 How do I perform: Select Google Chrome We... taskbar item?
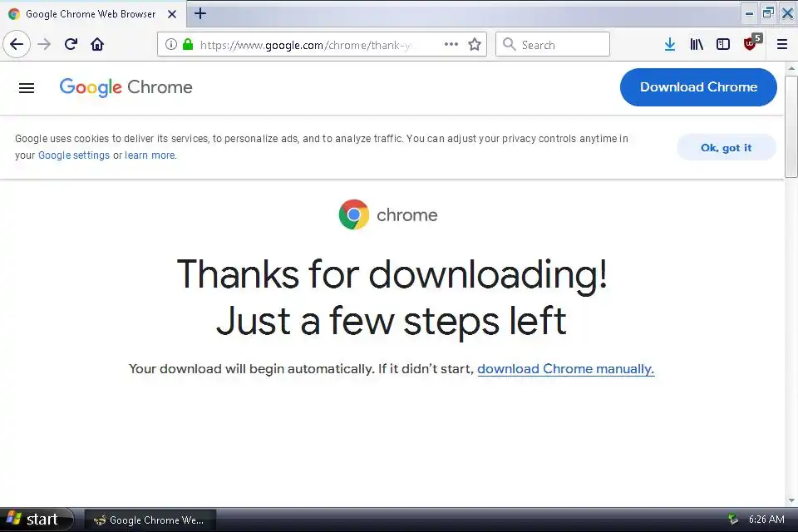pos(150,520)
